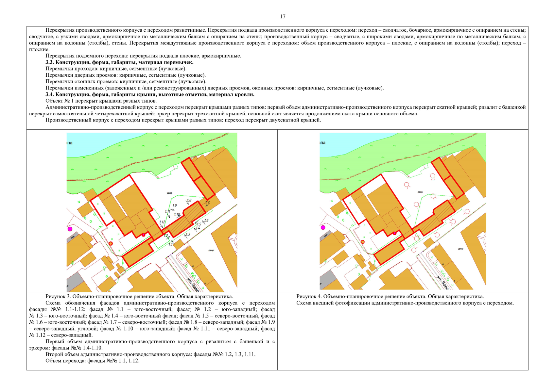Select the orange red-ringed circle on the left map
The height and width of the screenshot is (392, 555).
click(111, 243)
